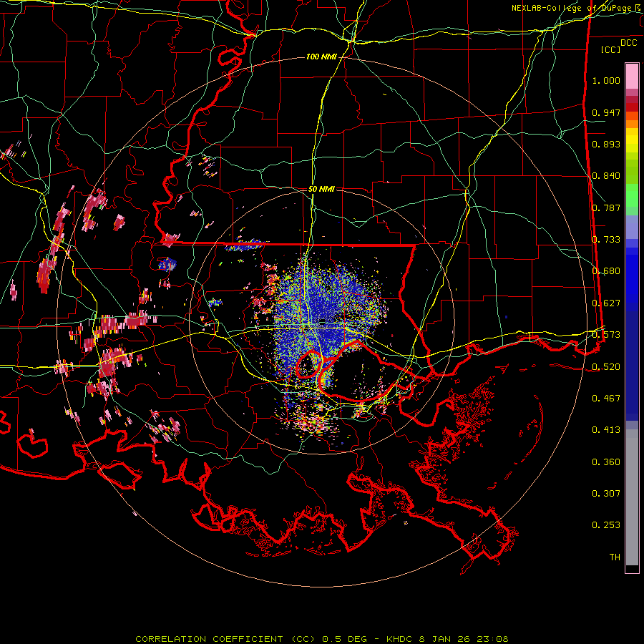
Task: Click the 50 NMI range ring label
Action: 321,189
